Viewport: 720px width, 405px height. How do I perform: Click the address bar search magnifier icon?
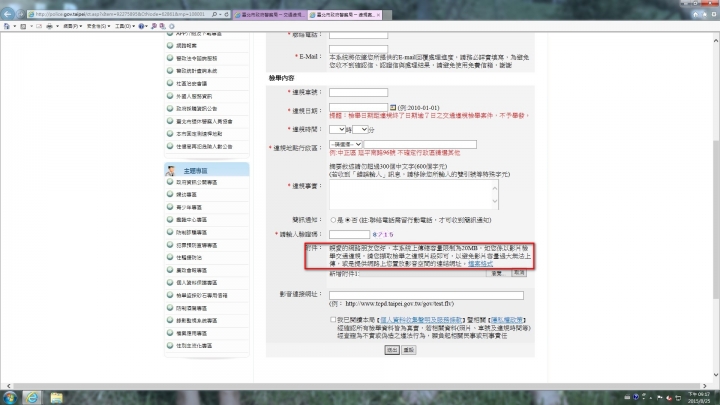coord(214,15)
